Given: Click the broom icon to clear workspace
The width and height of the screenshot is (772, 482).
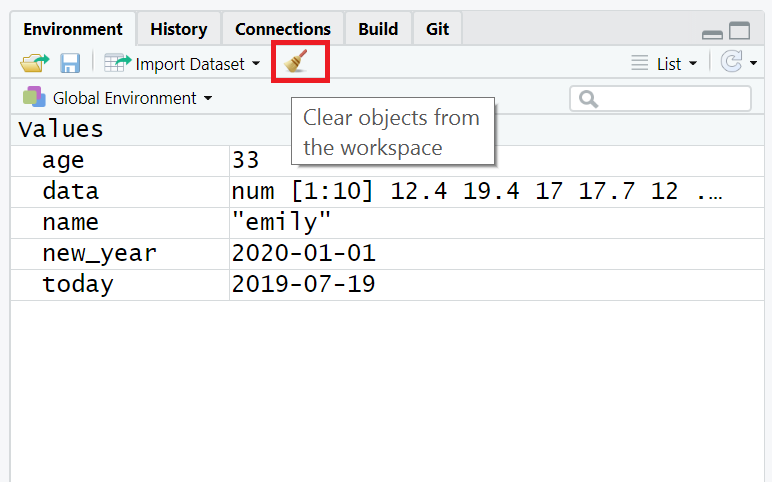Looking at the screenshot, I should (295, 63).
